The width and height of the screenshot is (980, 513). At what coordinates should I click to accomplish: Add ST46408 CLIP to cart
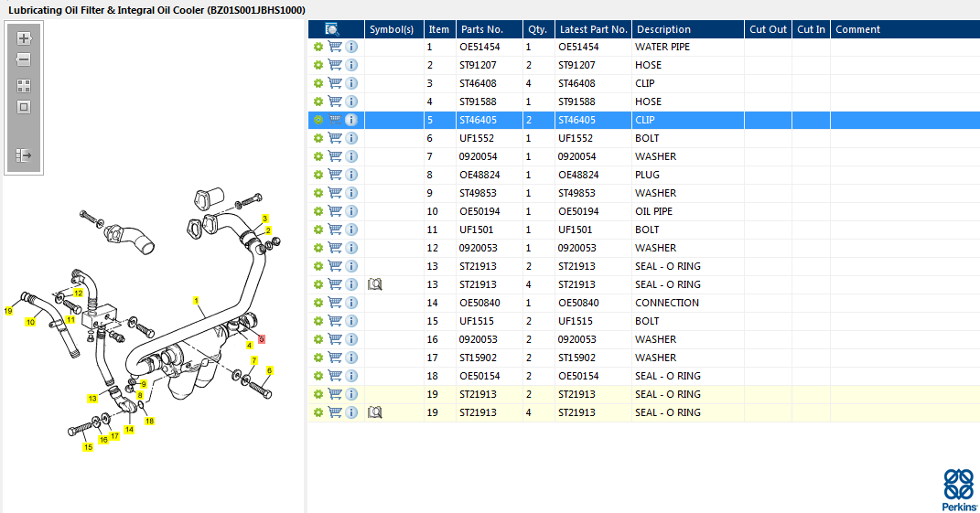(x=335, y=83)
